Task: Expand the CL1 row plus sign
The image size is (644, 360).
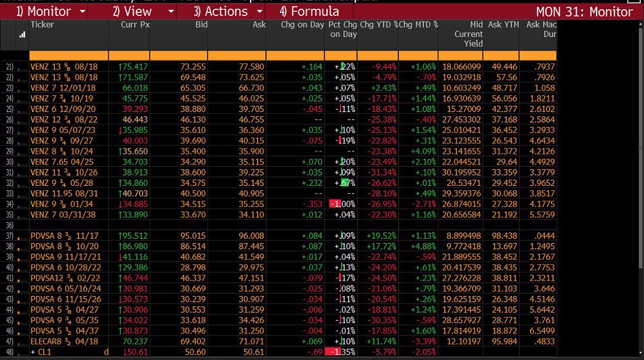Action: [x=33, y=352]
